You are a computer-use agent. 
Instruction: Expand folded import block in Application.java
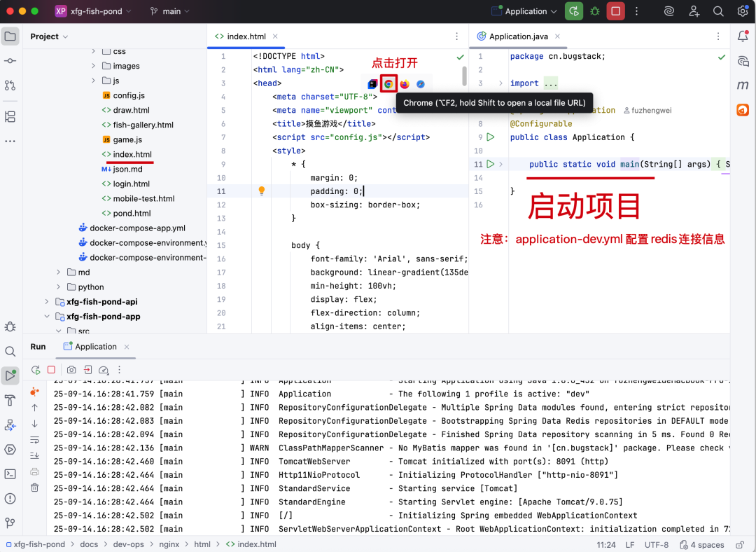click(500, 83)
